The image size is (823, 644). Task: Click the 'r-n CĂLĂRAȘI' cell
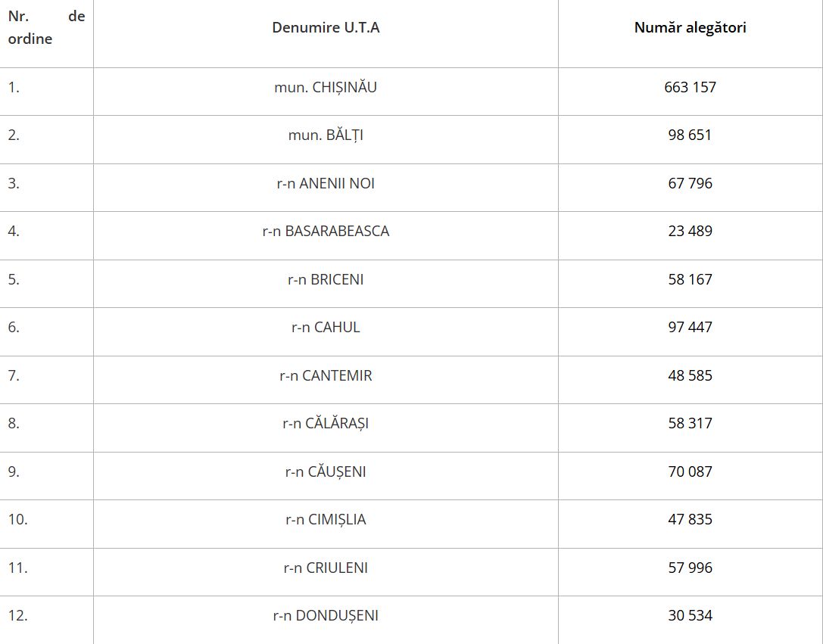tap(326, 423)
